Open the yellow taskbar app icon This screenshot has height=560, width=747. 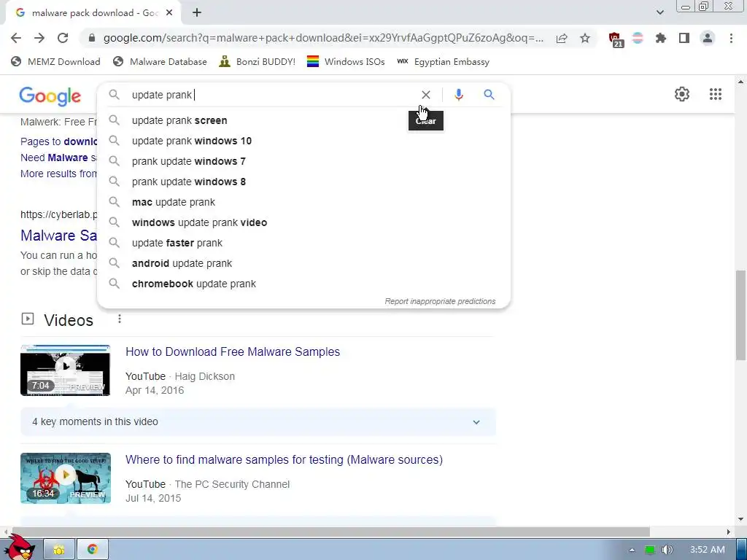pos(59,550)
